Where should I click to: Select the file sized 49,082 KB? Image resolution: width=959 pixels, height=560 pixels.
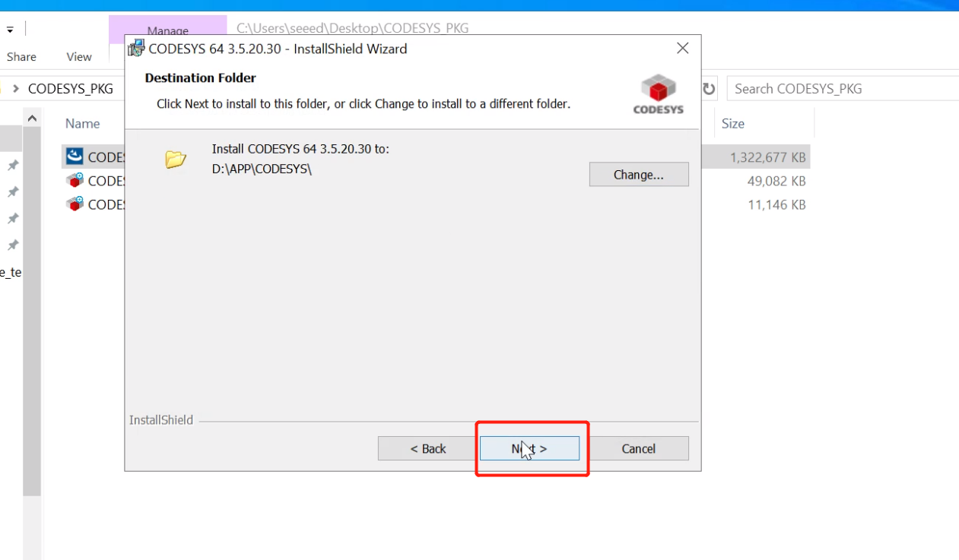[435, 181]
